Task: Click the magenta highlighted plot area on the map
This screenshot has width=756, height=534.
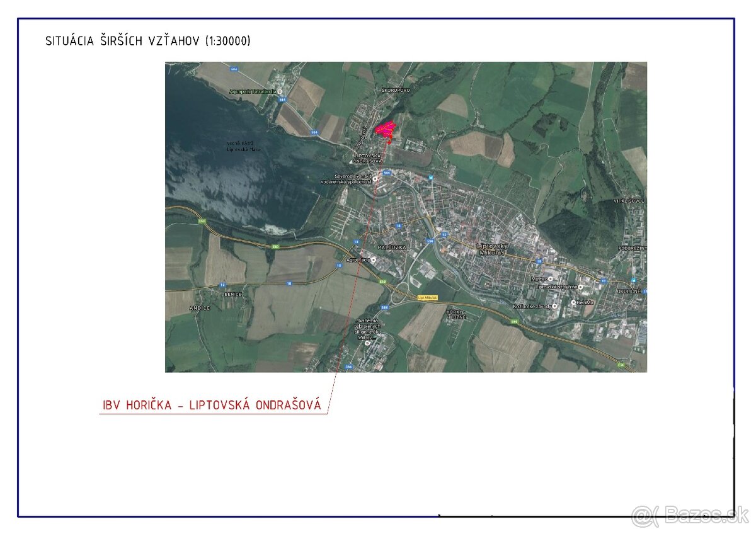Action: [385, 130]
